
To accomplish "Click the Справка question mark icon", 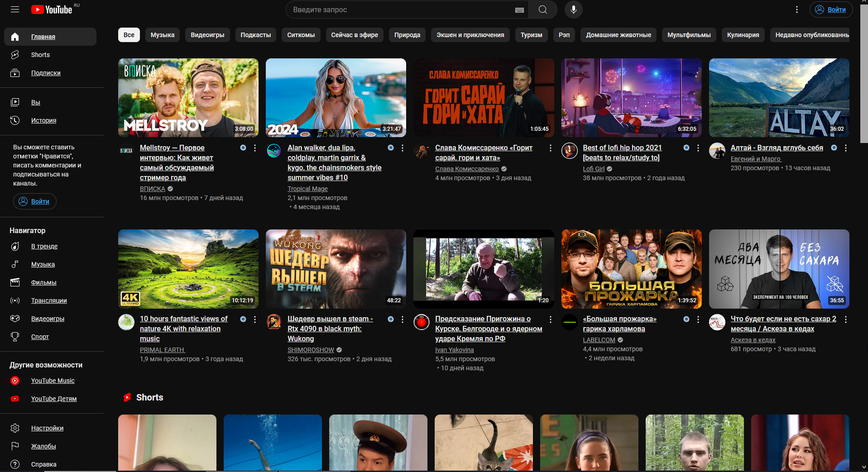I will click(15, 464).
